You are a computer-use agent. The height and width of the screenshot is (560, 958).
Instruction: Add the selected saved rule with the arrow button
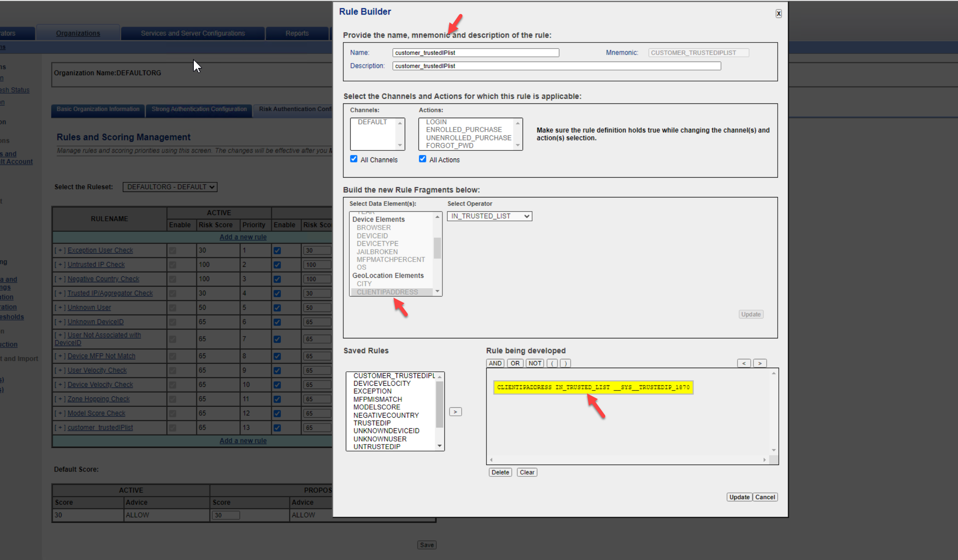click(455, 412)
